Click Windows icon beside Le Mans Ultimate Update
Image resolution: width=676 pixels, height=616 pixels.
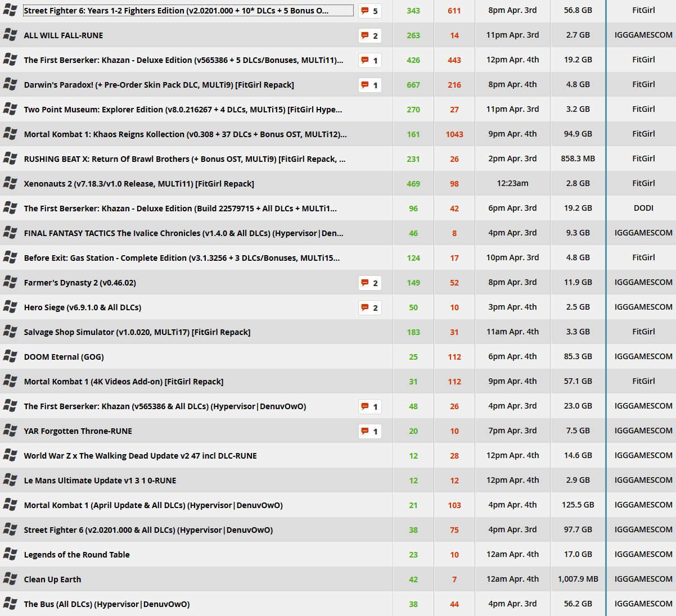coord(10,480)
